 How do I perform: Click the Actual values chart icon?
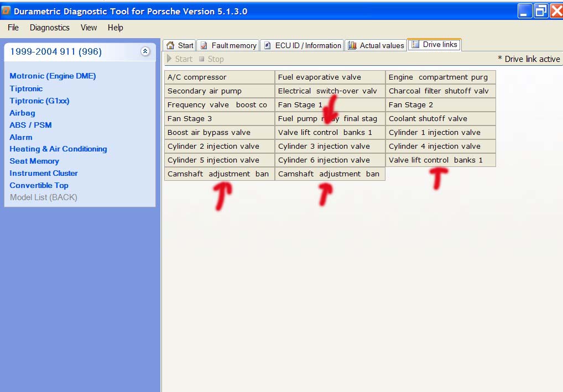352,45
